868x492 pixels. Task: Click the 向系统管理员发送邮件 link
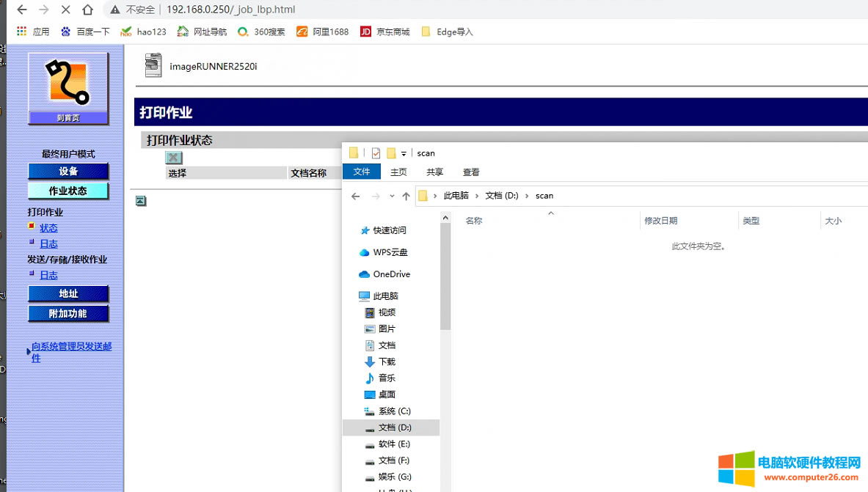pos(71,352)
